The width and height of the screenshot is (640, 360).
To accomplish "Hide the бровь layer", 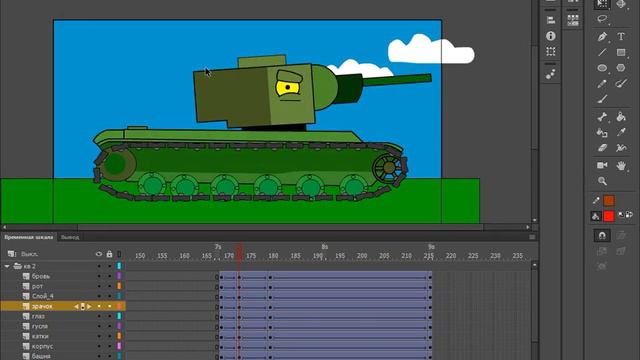I will coord(99,276).
